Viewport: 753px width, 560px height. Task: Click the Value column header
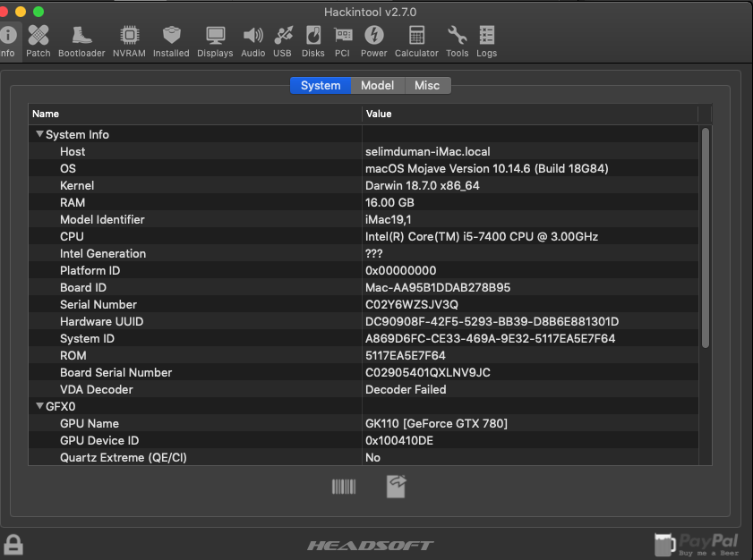click(530, 114)
